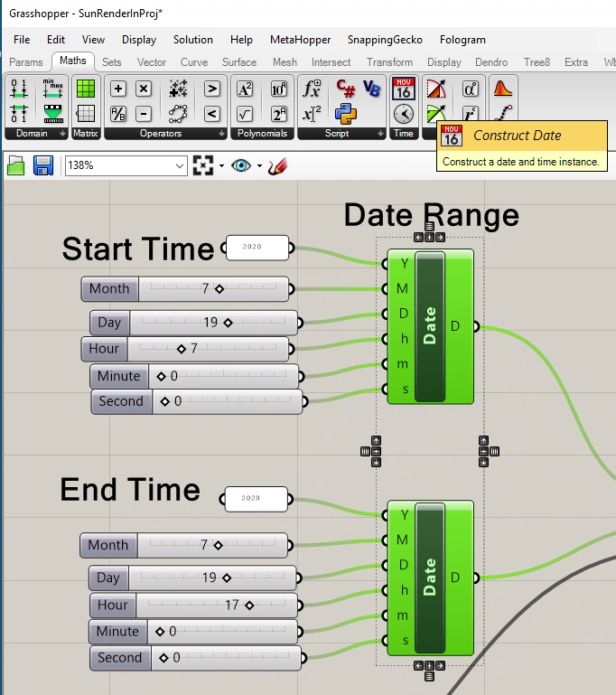Select the fx Evaluate script icon

coord(312,89)
